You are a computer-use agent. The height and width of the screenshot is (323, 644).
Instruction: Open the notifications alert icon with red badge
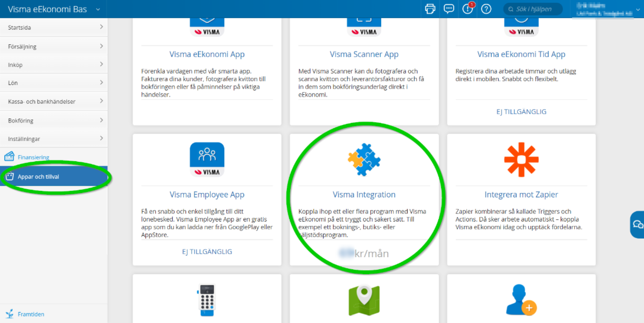pyautogui.click(x=468, y=8)
